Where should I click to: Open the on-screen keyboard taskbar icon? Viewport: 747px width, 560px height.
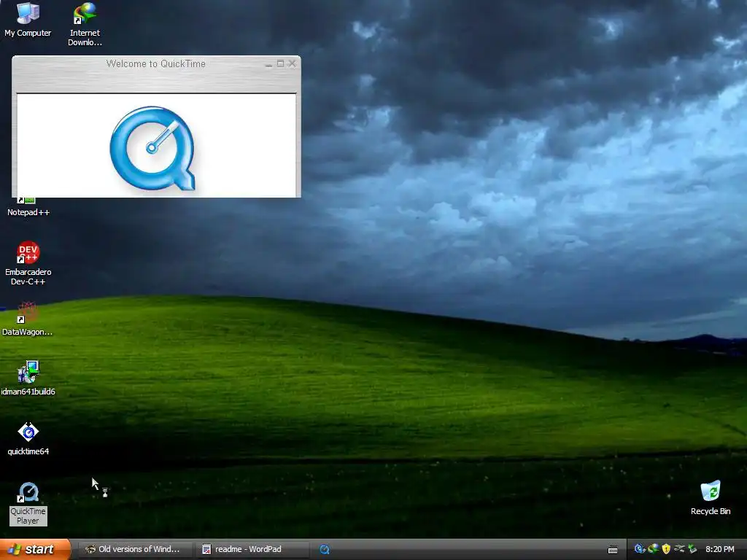(613, 550)
